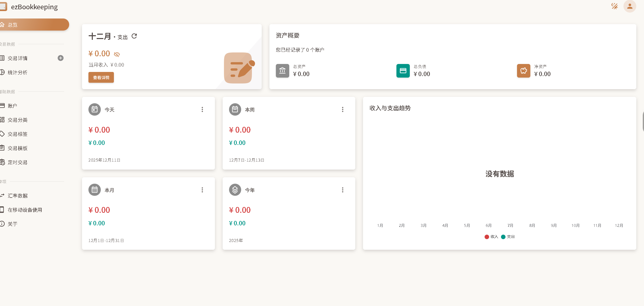Open the 本周 card three-dot menu
The width and height of the screenshot is (644, 306).
coord(343,109)
